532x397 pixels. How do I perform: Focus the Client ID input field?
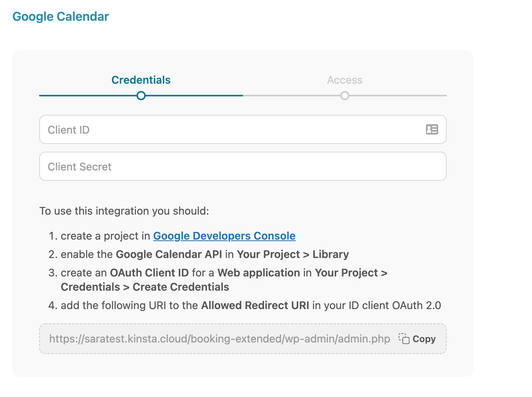coord(231,130)
